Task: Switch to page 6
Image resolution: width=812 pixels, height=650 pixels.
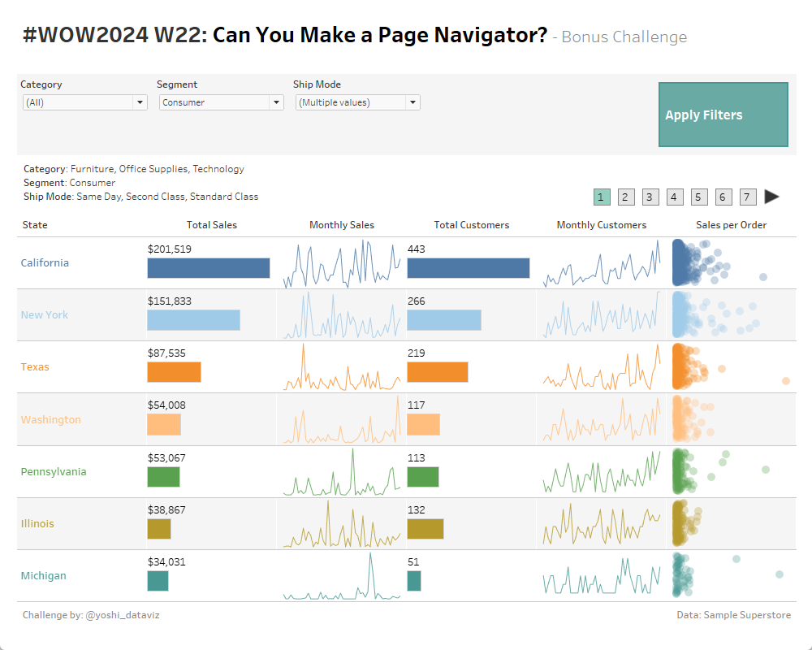Action: pyautogui.click(x=723, y=197)
